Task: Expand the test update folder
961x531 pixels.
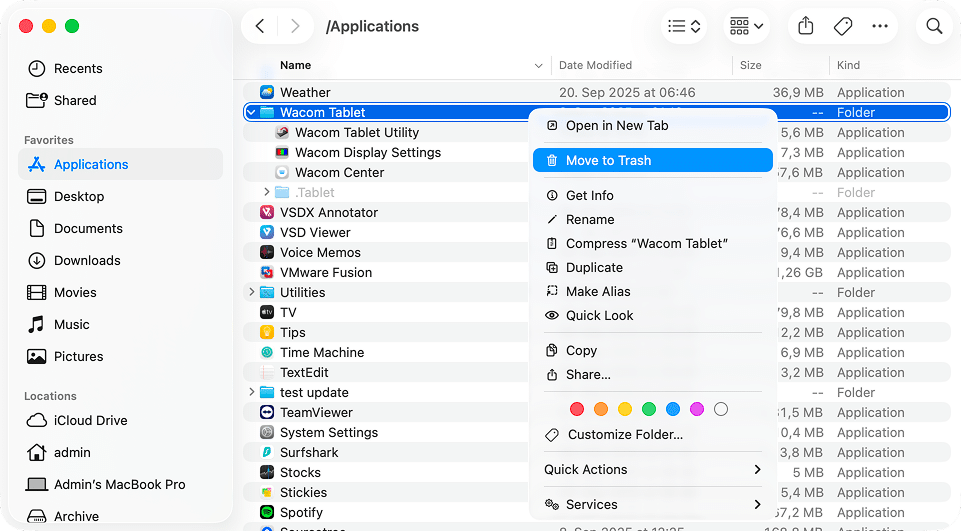Action: click(x=251, y=392)
